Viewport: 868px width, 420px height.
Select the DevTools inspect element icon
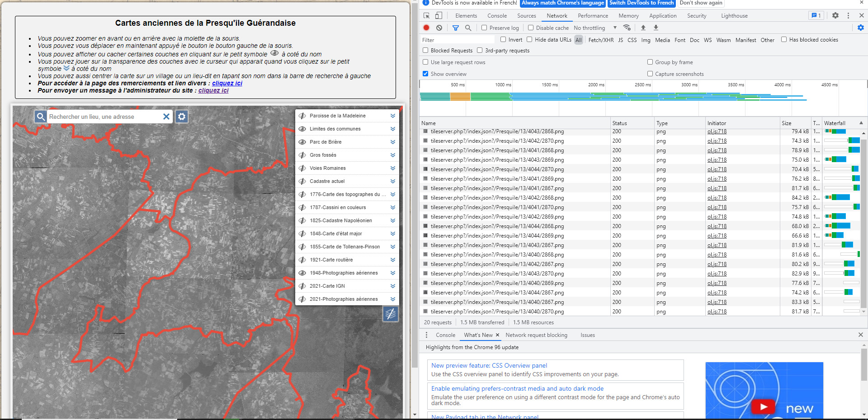tap(426, 15)
